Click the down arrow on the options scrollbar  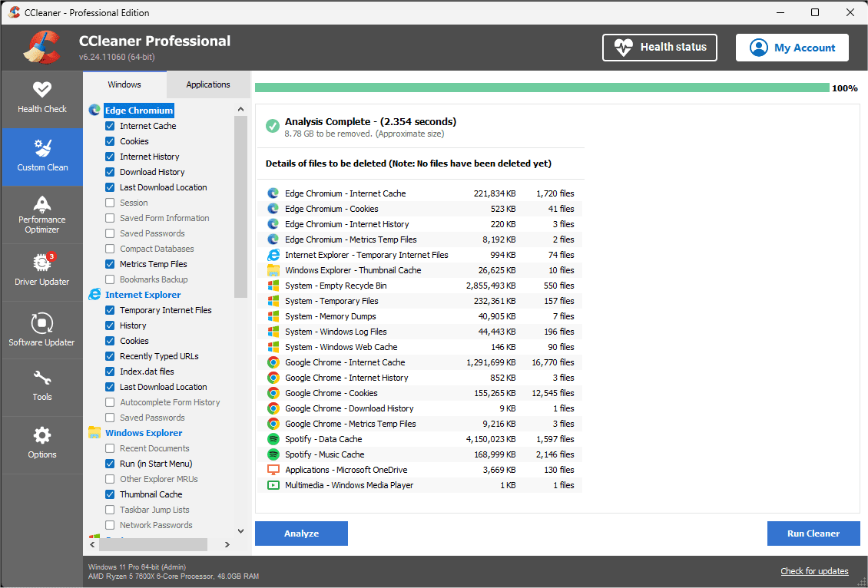coord(240,530)
